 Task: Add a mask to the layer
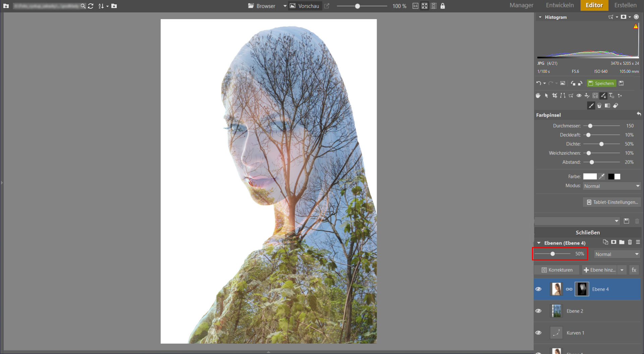point(613,242)
